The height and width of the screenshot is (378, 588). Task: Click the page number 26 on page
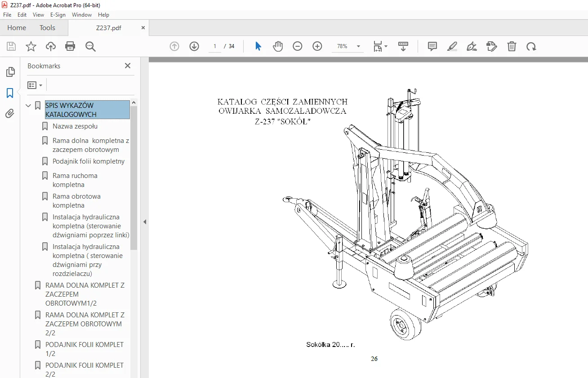pyautogui.click(x=374, y=359)
